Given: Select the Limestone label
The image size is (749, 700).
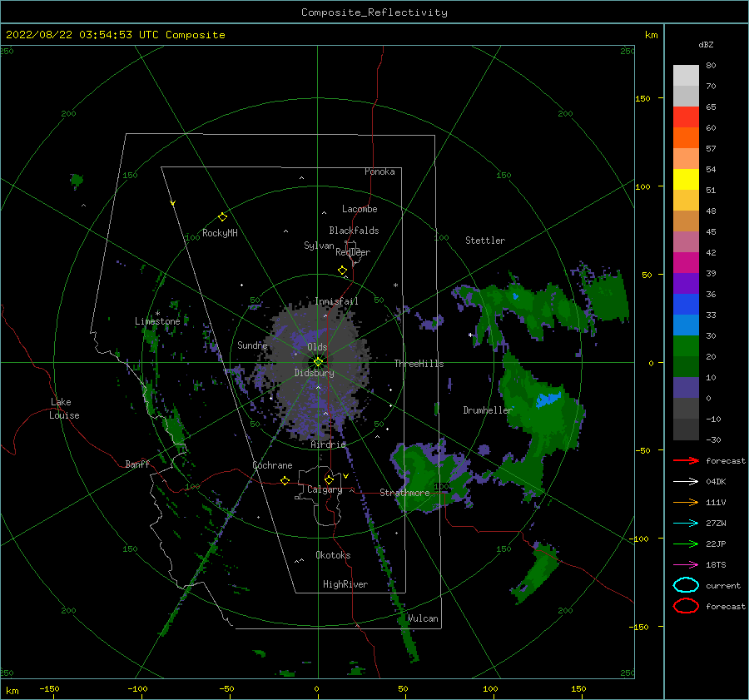Looking at the screenshot, I should pos(157,321).
